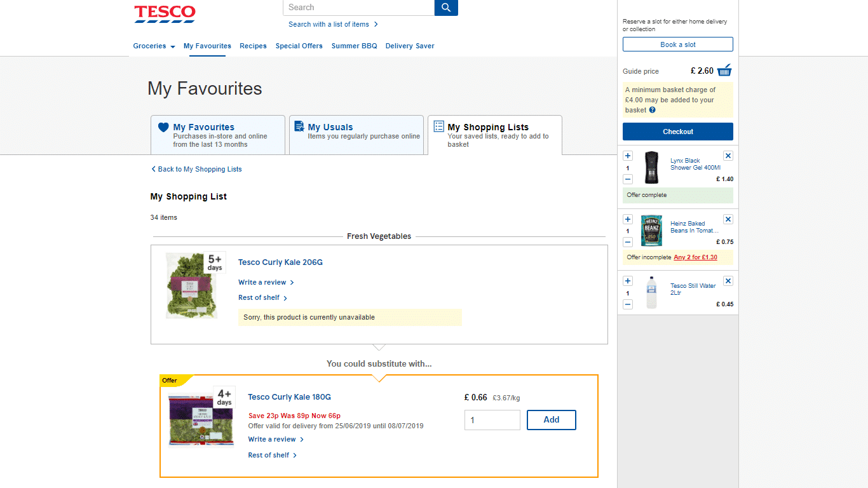The height and width of the screenshot is (488, 868).
Task: Increase Lynx Shower Gel quantity with plus
Action: (x=628, y=156)
